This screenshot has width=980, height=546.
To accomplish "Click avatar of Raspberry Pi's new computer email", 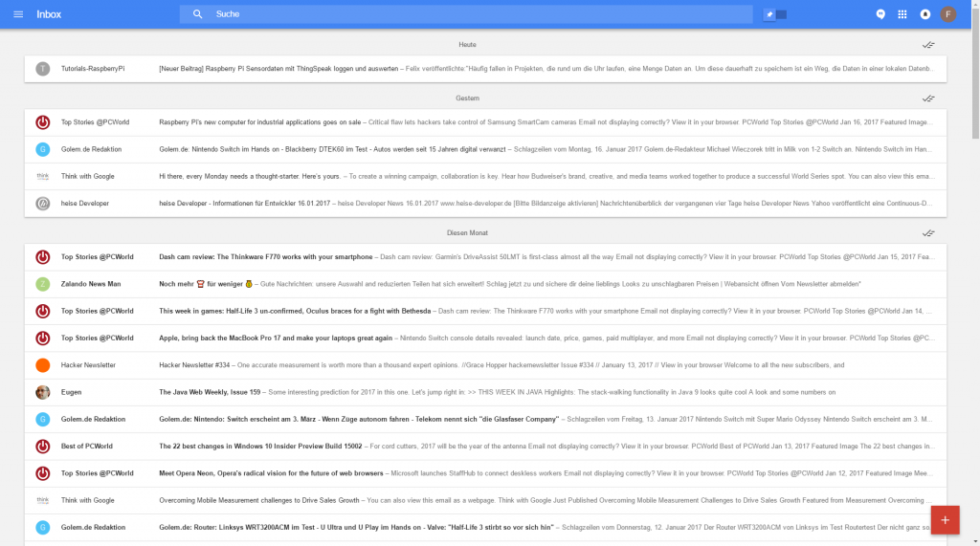I will pyautogui.click(x=42, y=122).
